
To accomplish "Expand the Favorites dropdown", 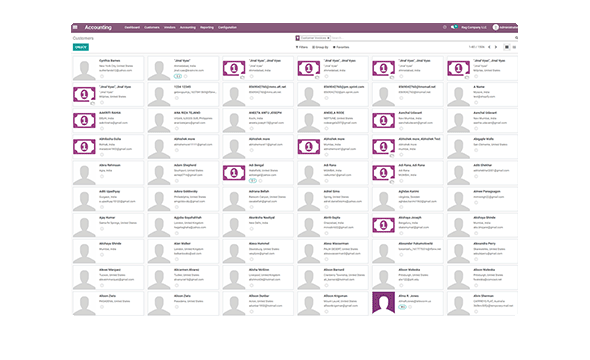I will pyautogui.click(x=341, y=47).
